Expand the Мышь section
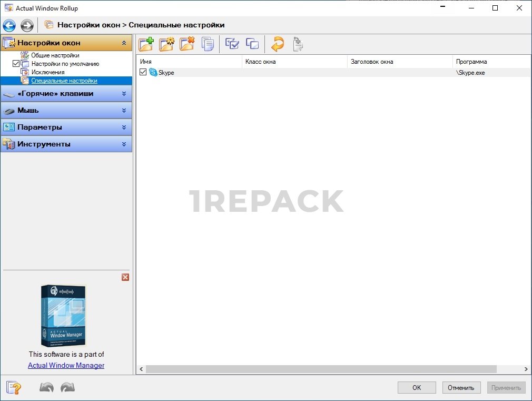This screenshot has height=401, width=532. 66,111
